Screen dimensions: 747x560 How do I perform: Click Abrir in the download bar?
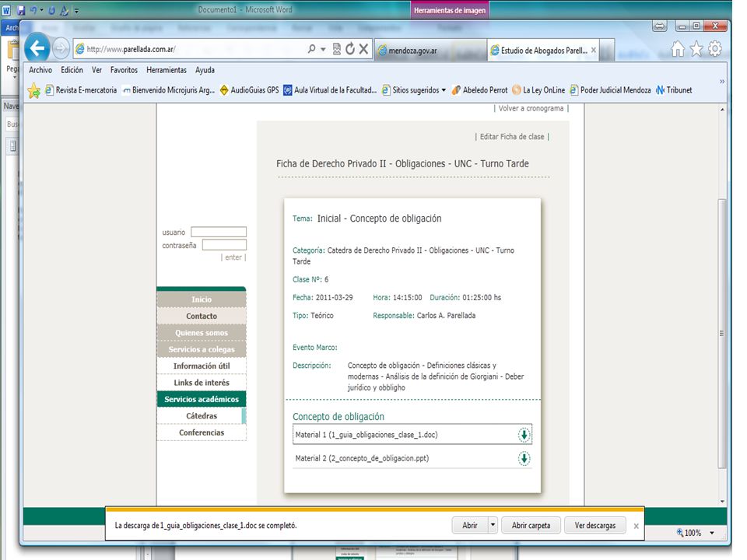pos(470,525)
